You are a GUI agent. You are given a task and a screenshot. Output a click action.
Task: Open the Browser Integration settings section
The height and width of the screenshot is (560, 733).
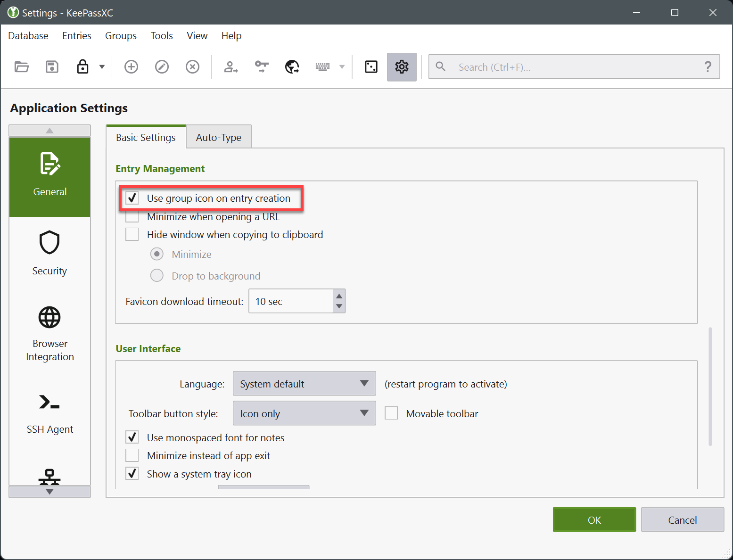tap(49, 334)
